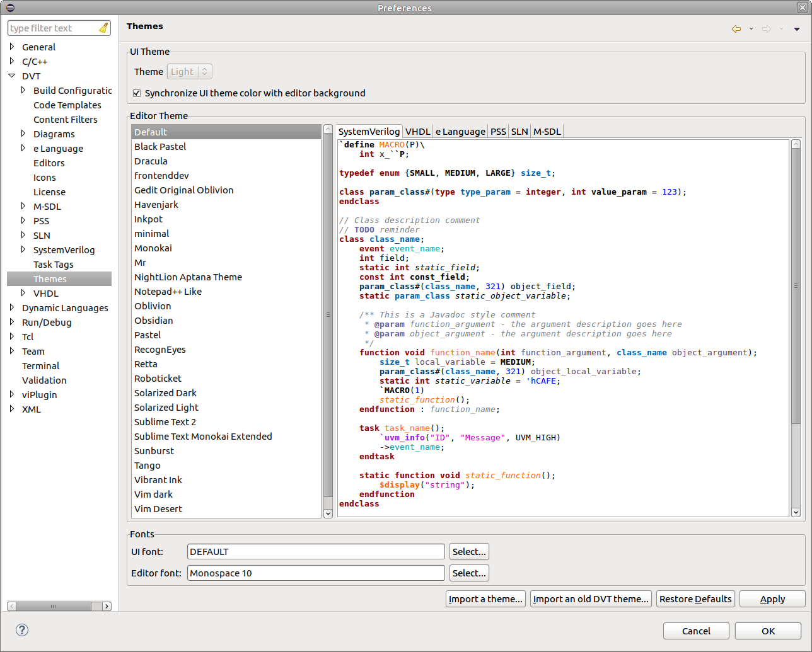Image resolution: width=812 pixels, height=652 pixels.
Task: Expand the SystemVerilog preferences node
Action: tap(24, 249)
